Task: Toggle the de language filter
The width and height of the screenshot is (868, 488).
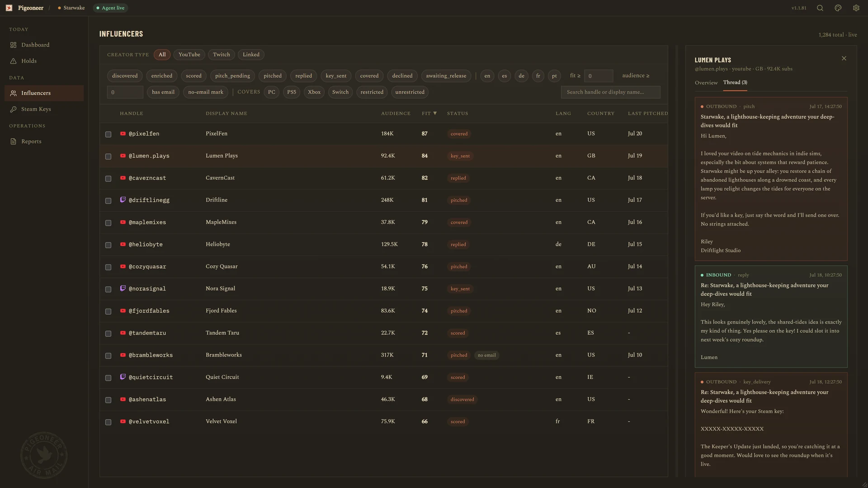Action: (x=521, y=76)
